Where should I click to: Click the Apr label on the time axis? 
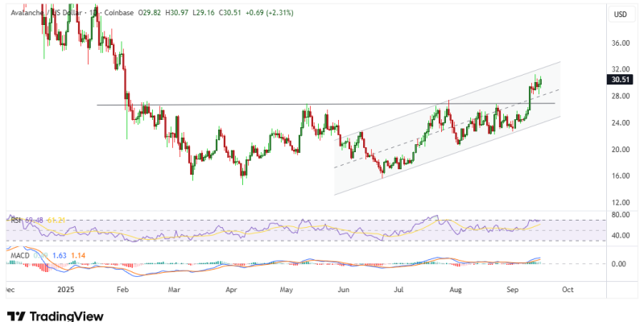(x=232, y=290)
